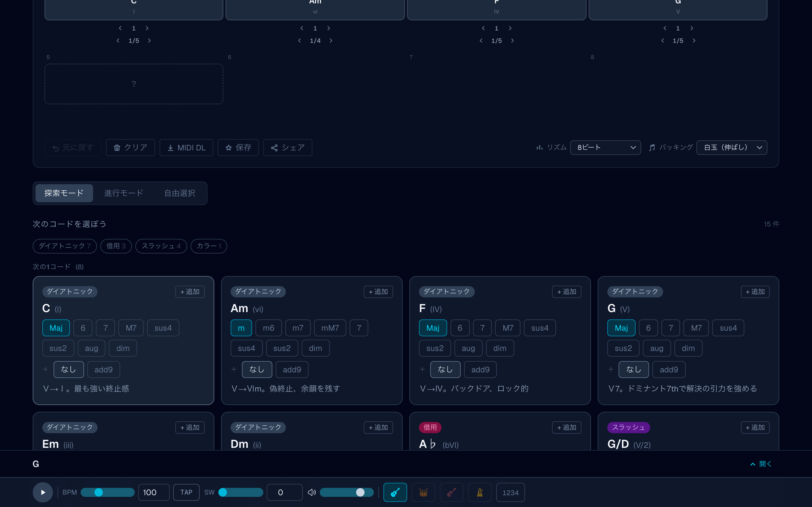Turn on the metronome icon

point(480,492)
